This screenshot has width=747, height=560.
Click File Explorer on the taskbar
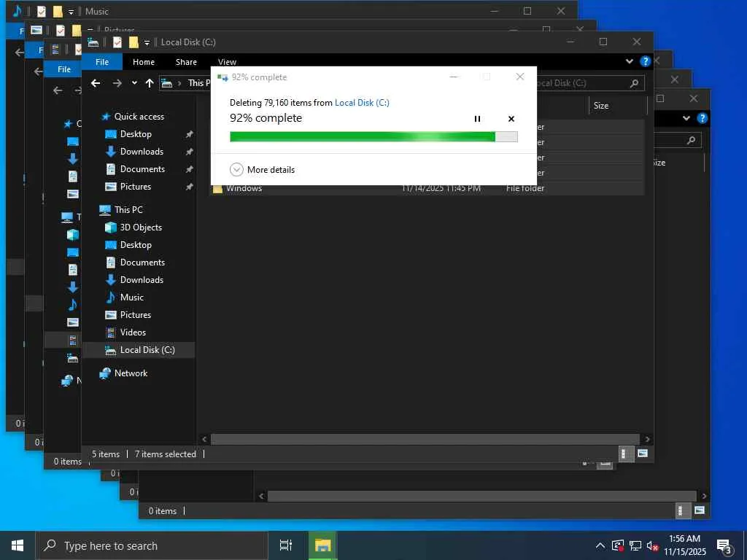tap(322, 545)
